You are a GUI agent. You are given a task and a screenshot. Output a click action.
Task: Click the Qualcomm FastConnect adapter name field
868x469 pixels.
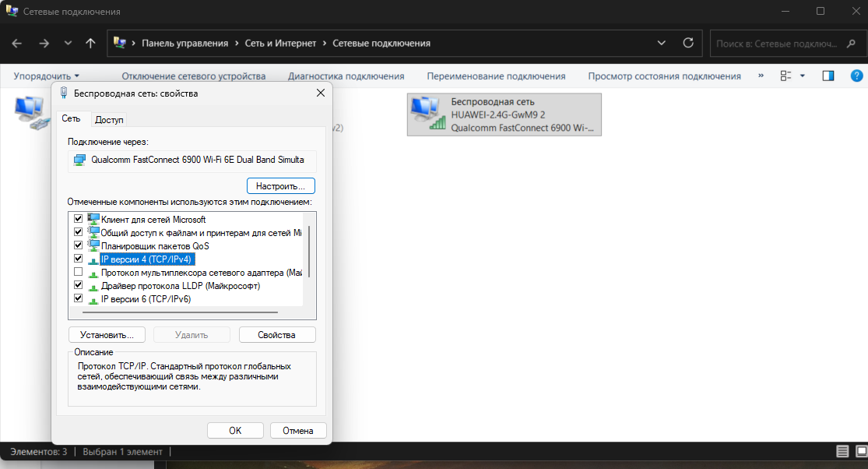click(192, 160)
